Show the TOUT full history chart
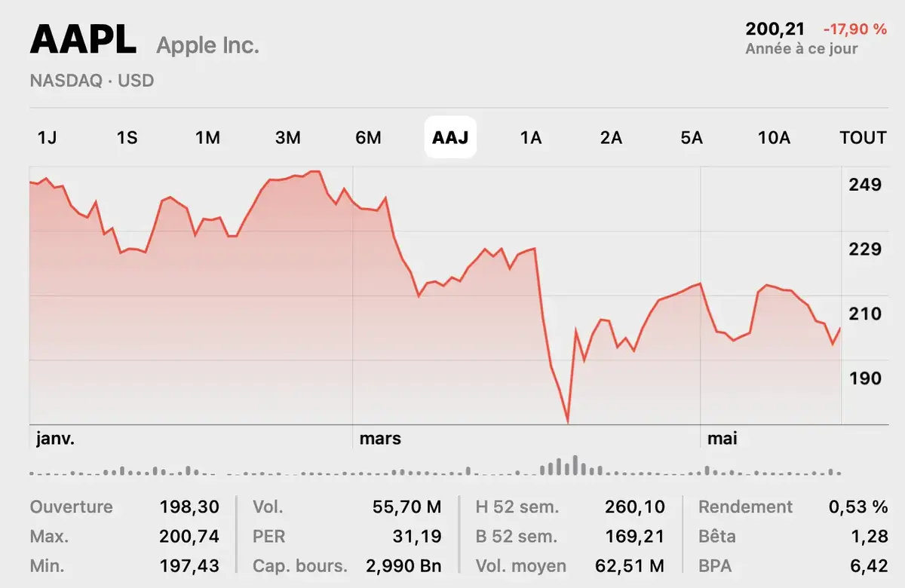 click(x=862, y=137)
